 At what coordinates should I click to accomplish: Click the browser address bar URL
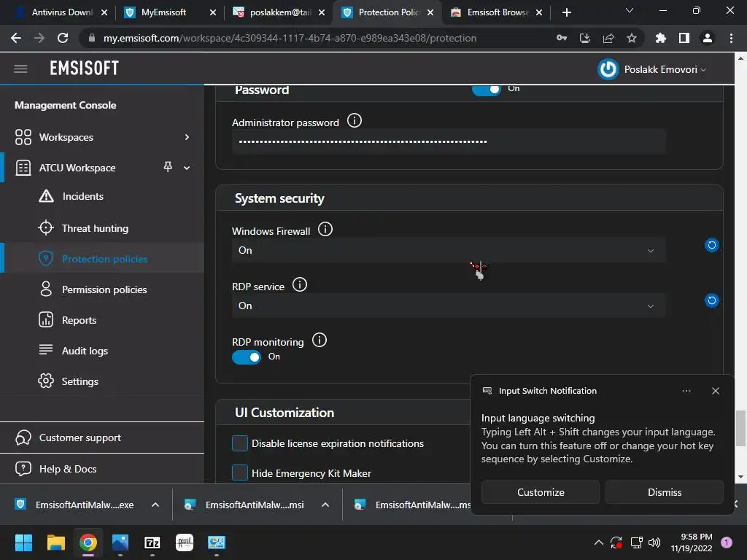pyautogui.click(x=290, y=38)
